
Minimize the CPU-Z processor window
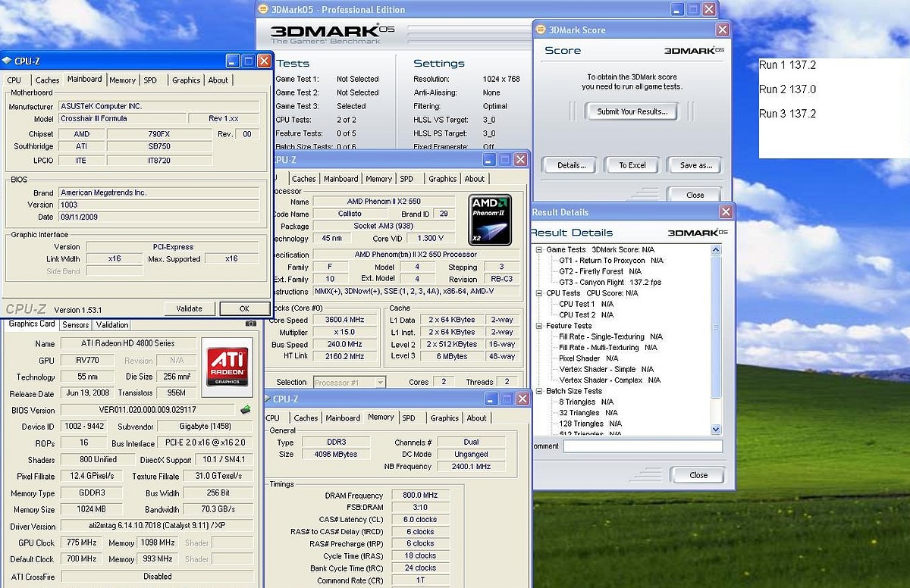[x=490, y=160]
